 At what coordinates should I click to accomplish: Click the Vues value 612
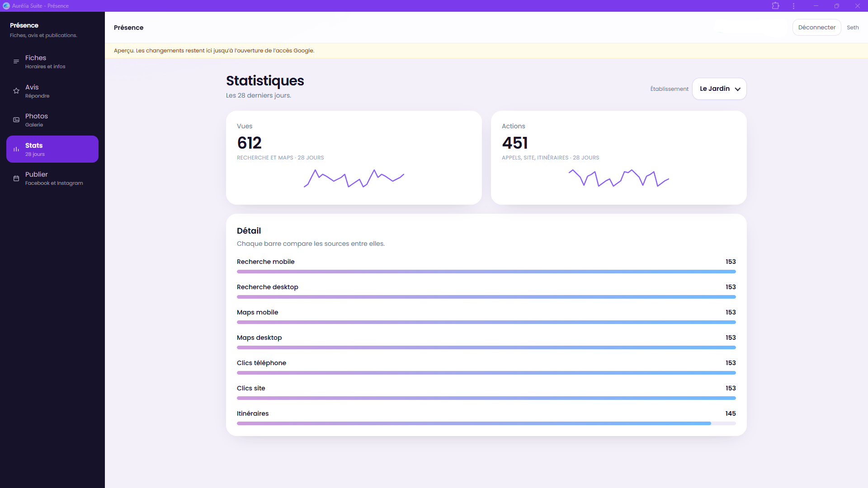click(249, 143)
